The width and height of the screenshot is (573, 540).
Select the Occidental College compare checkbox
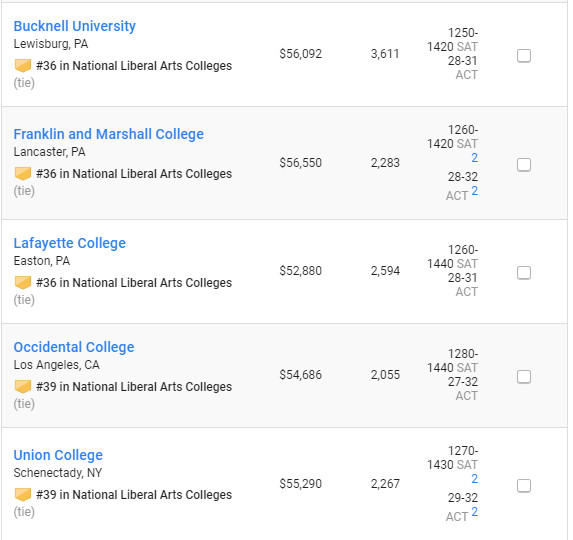click(x=524, y=377)
